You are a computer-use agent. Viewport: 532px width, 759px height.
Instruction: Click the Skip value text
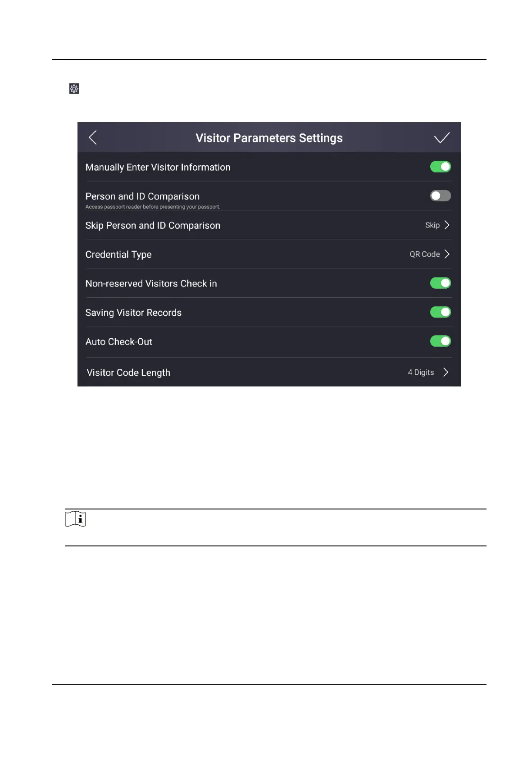tap(432, 225)
